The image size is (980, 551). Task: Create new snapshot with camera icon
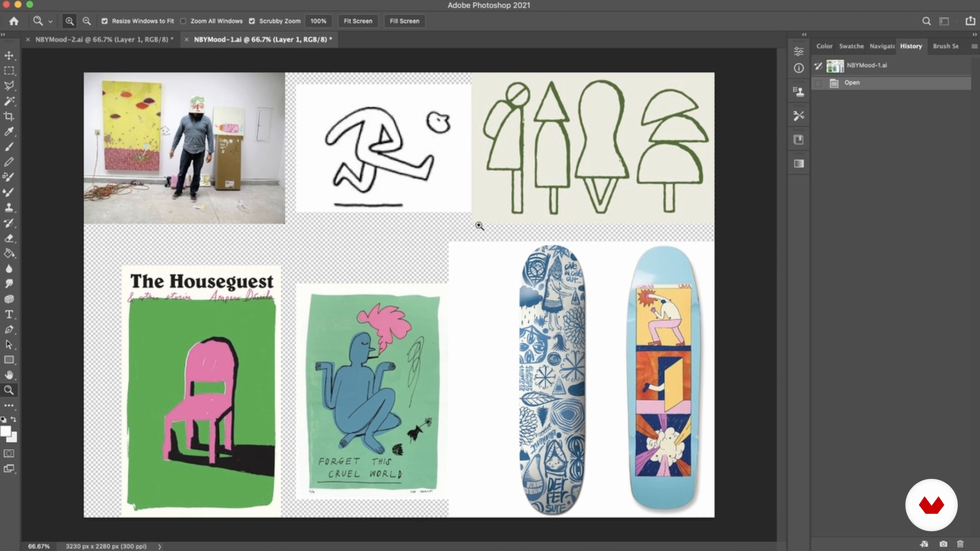943,544
